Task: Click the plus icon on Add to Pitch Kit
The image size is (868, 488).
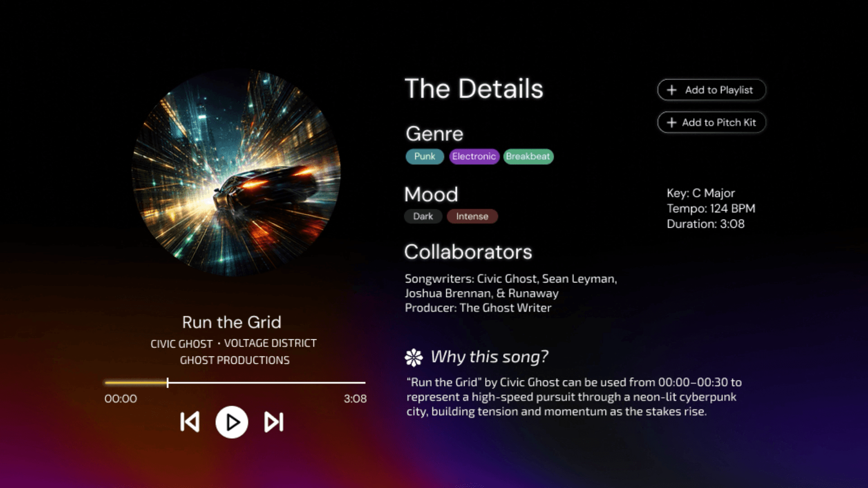Action: (672, 122)
